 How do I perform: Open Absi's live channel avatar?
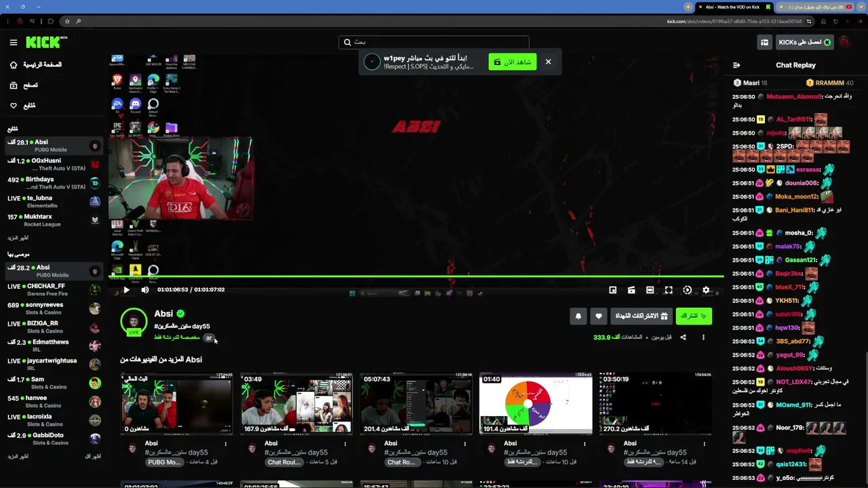tap(134, 322)
